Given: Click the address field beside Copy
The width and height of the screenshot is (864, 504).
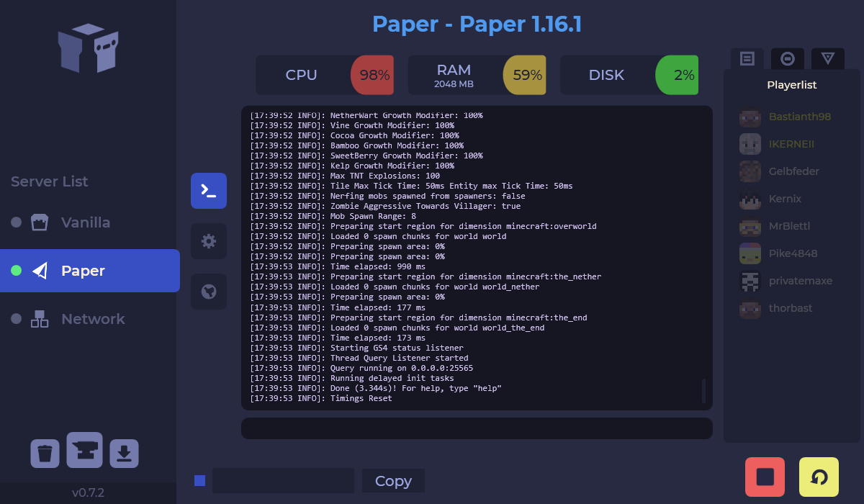Looking at the screenshot, I should coord(283,481).
